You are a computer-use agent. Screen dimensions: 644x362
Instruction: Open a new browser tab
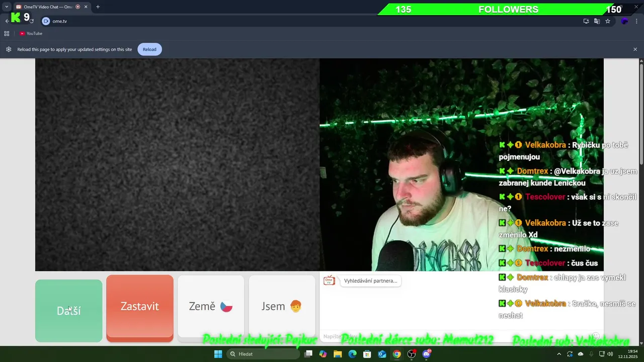click(x=98, y=7)
